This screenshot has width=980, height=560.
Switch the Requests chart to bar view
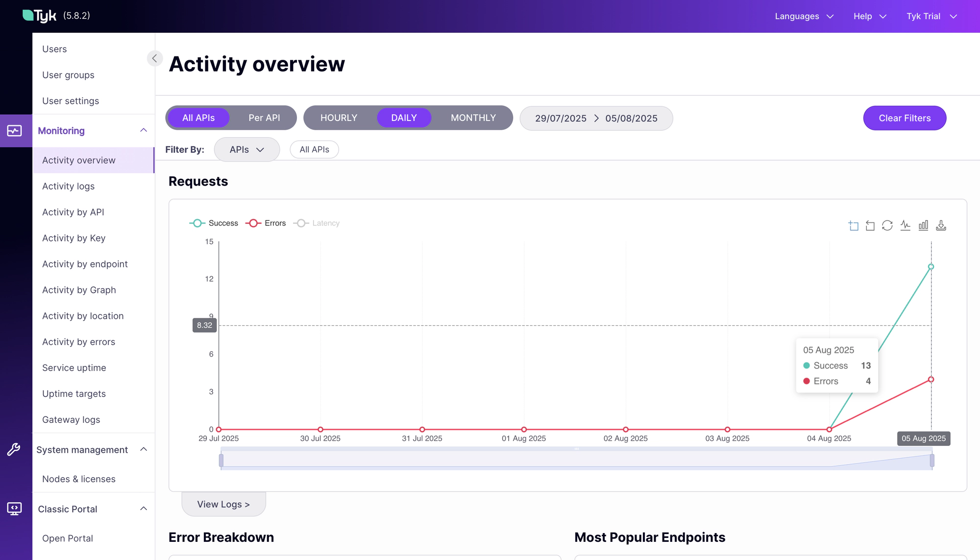[x=924, y=225]
